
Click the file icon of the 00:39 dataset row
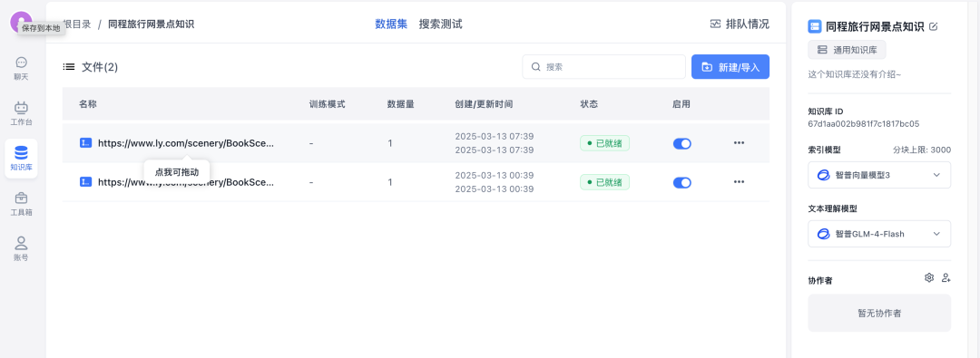pos(86,182)
